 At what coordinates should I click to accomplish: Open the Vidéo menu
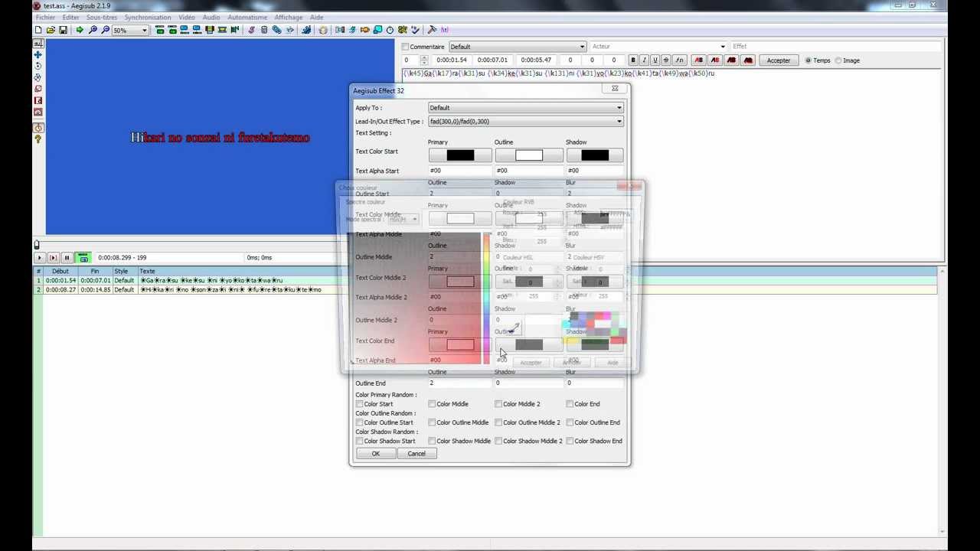pyautogui.click(x=187, y=17)
